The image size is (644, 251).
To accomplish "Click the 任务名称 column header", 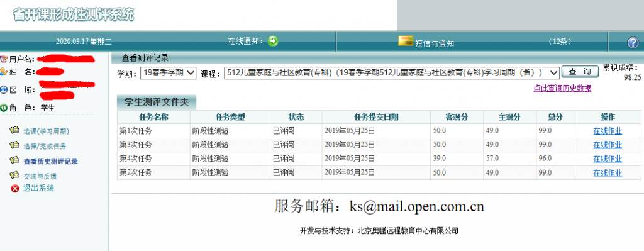I will pyautogui.click(x=153, y=117).
